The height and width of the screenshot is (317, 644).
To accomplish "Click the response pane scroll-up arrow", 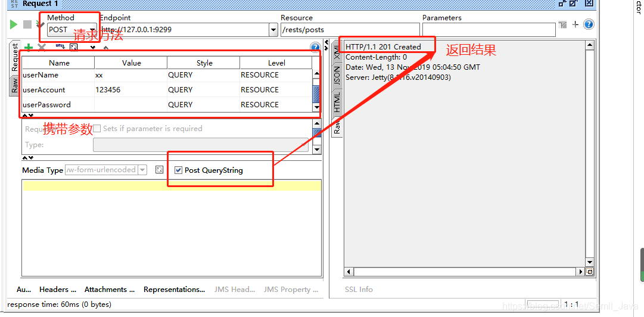I will click(590, 45).
